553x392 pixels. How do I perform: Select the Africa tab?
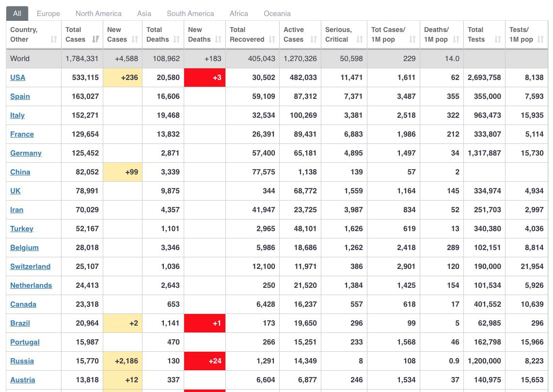pyautogui.click(x=239, y=14)
